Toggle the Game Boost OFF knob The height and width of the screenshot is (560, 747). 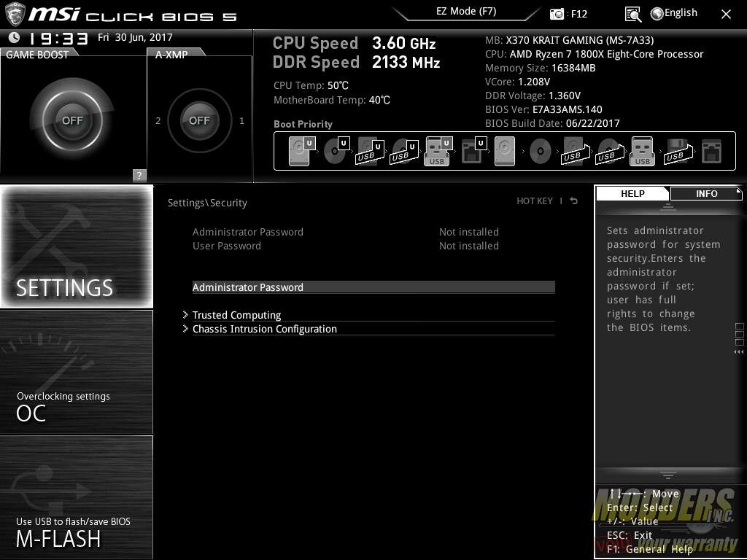click(x=72, y=120)
